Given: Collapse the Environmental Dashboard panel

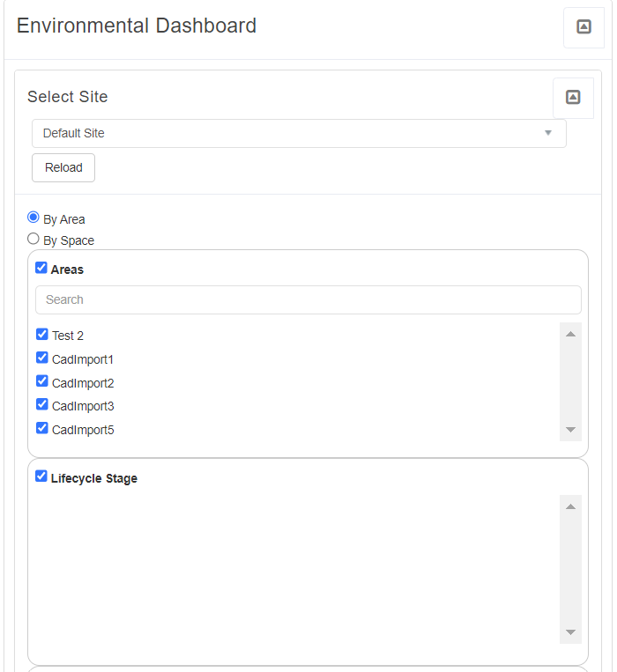Looking at the screenshot, I should click(584, 27).
